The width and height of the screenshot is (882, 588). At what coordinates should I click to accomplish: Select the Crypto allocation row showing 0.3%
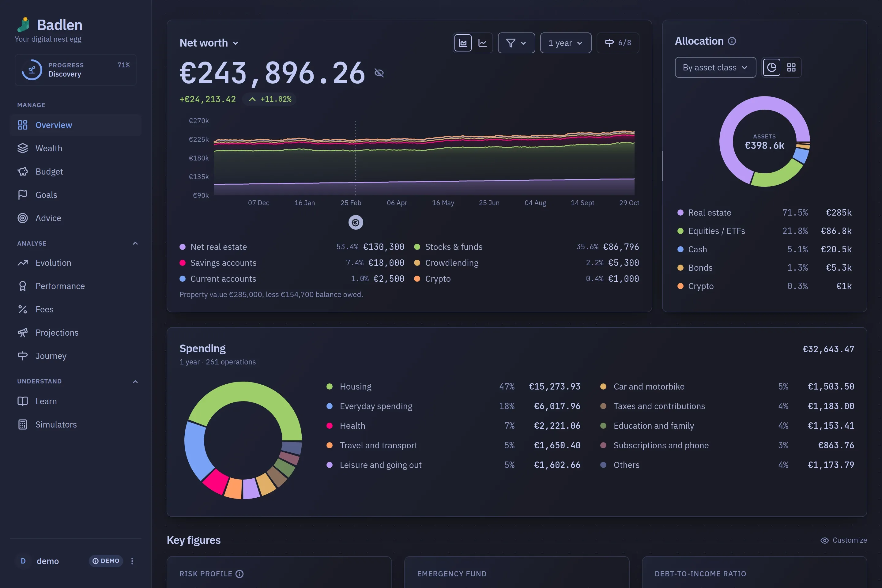[764, 286]
